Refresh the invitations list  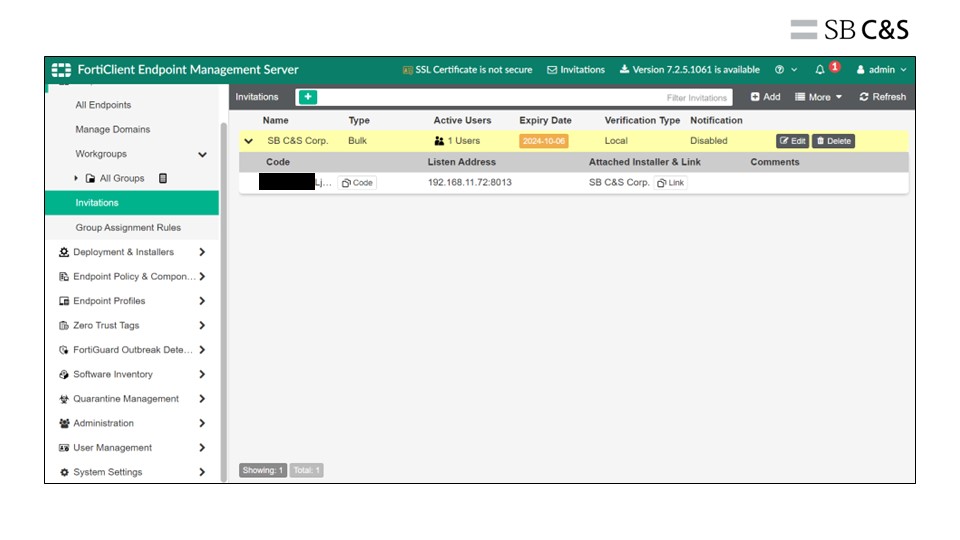882,97
